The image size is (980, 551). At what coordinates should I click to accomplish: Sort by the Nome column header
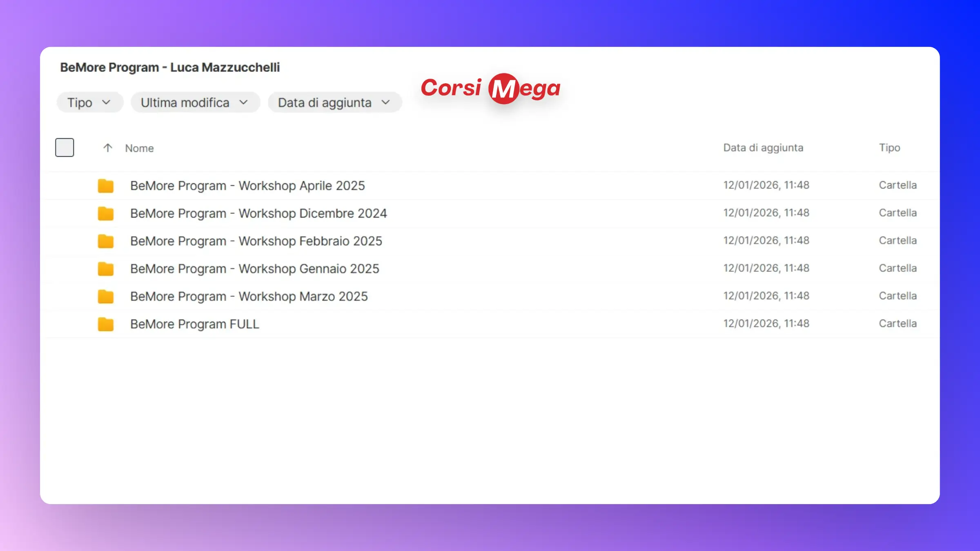point(139,148)
